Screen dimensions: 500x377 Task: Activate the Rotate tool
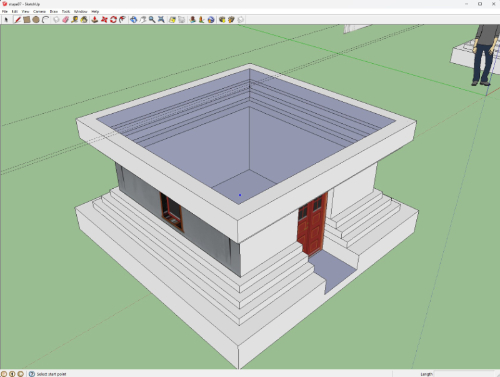[113, 20]
